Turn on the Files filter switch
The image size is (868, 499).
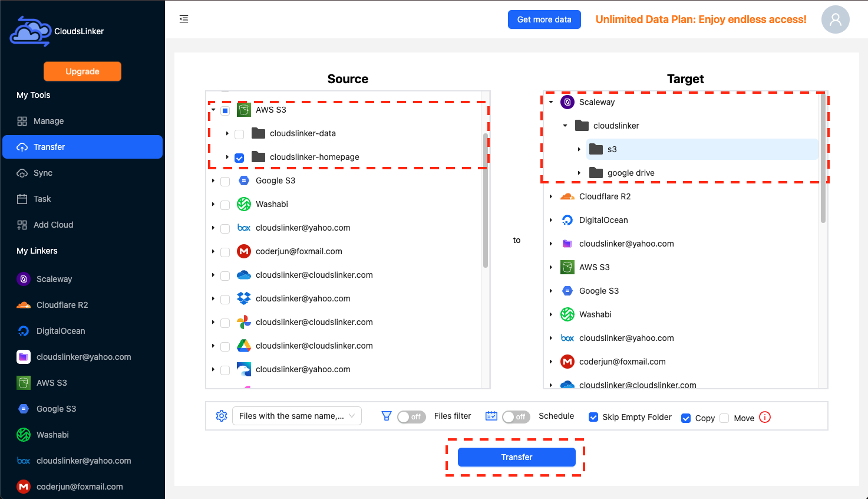pyautogui.click(x=411, y=417)
